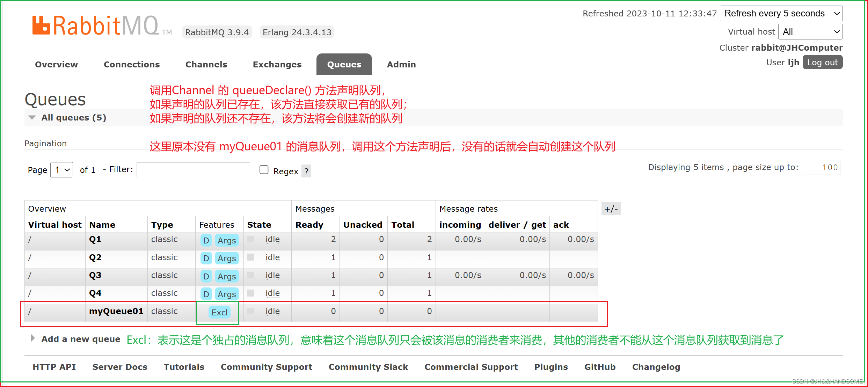Enable the Regex filter checkbox

(x=264, y=170)
